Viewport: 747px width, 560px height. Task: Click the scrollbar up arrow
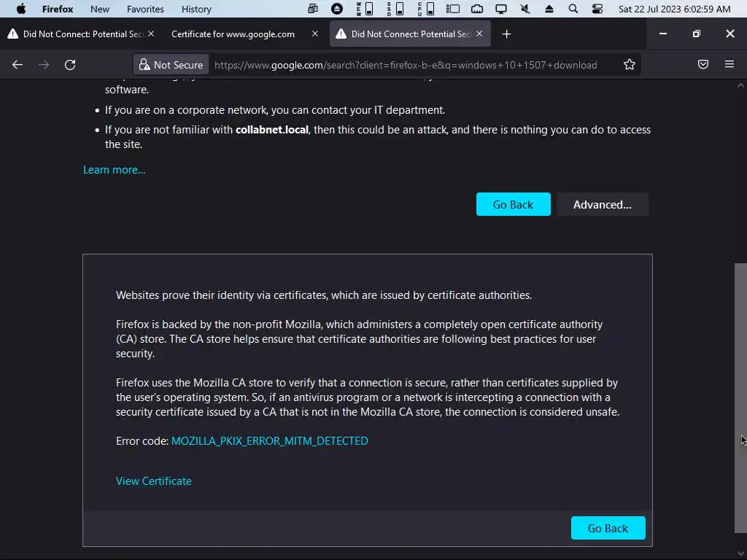[740, 86]
